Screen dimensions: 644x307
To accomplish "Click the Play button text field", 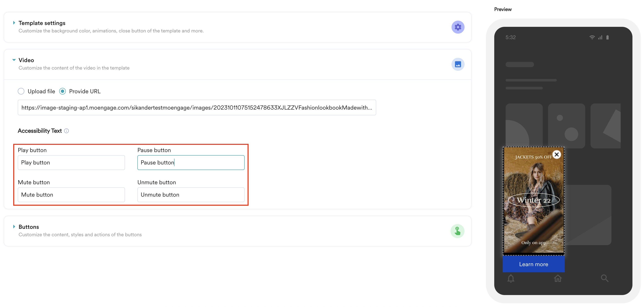I will [71, 163].
